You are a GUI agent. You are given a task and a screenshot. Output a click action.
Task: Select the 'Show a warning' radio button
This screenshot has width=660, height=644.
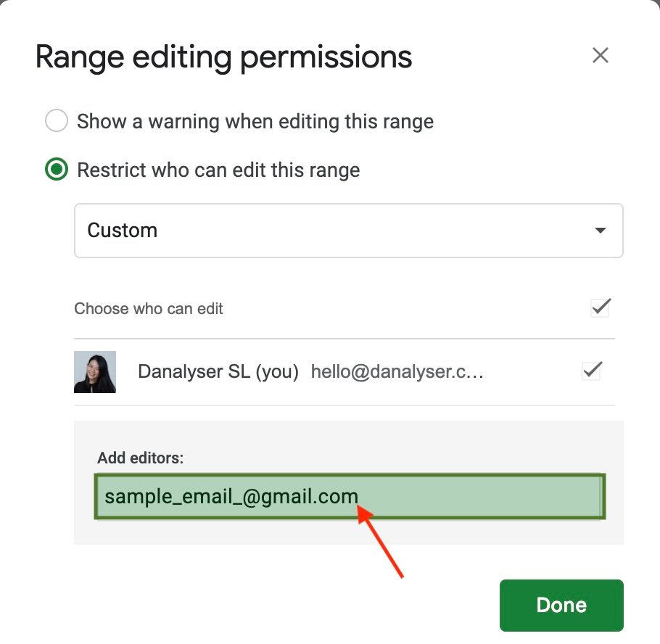(x=57, y=121)
